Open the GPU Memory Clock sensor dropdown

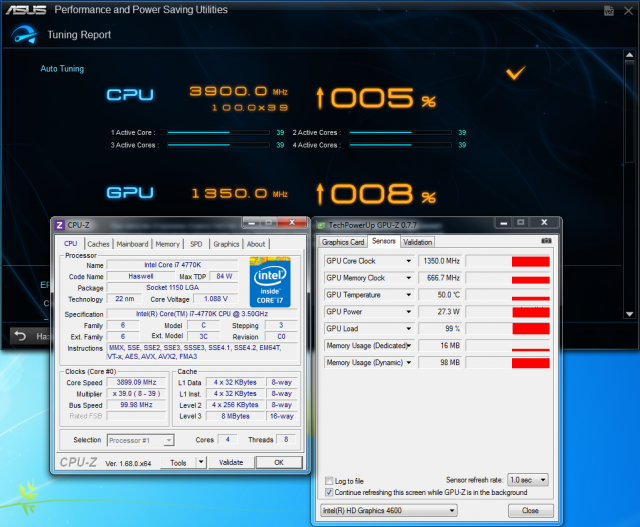pos(409,278)
